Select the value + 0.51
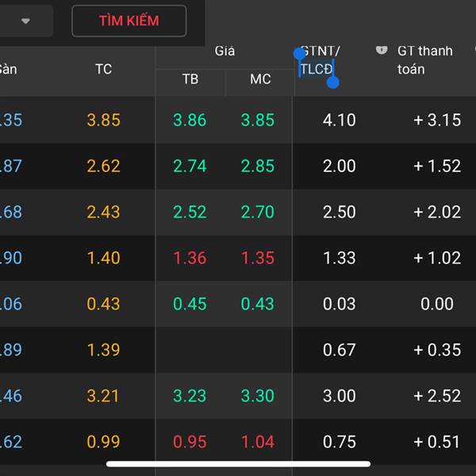Screen dimensions: 476x476 (x=437, y=442)
